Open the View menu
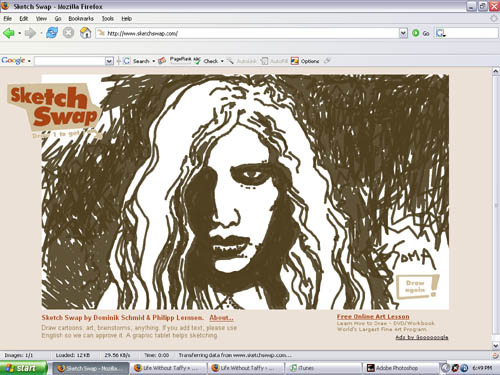The width and height of the screenshot is (500, 375). [x=41, y=19]
